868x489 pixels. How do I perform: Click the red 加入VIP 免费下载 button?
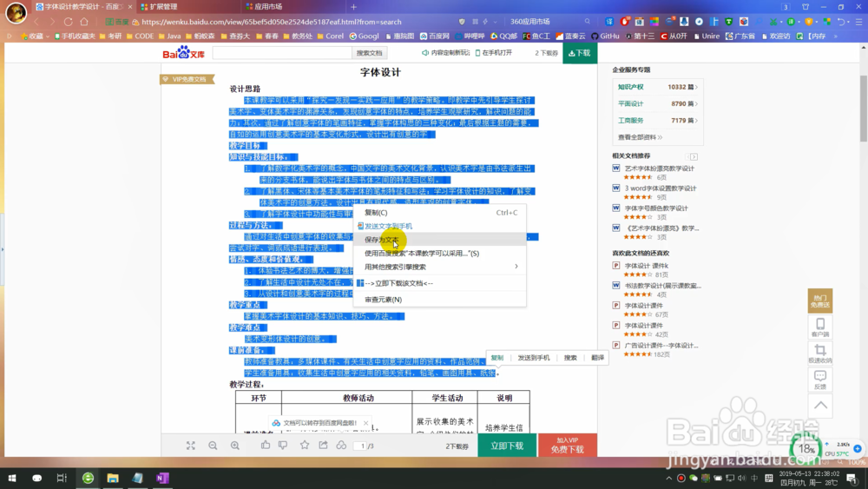[568, 446]
